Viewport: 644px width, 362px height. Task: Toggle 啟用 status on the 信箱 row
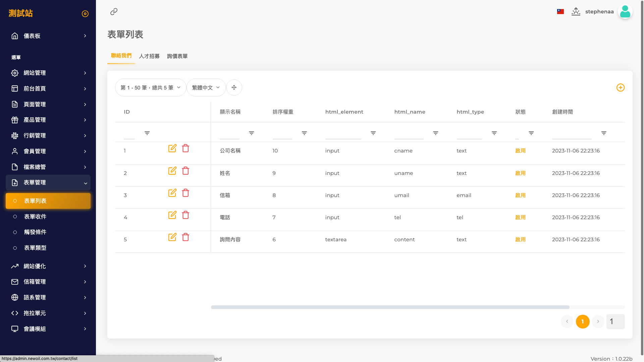coord(520,195)
